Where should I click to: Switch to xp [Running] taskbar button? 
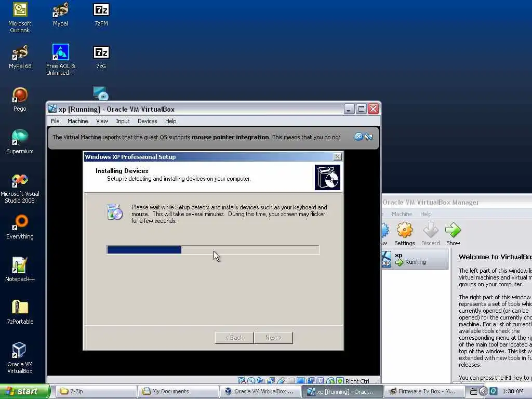[x=343, y=391]
